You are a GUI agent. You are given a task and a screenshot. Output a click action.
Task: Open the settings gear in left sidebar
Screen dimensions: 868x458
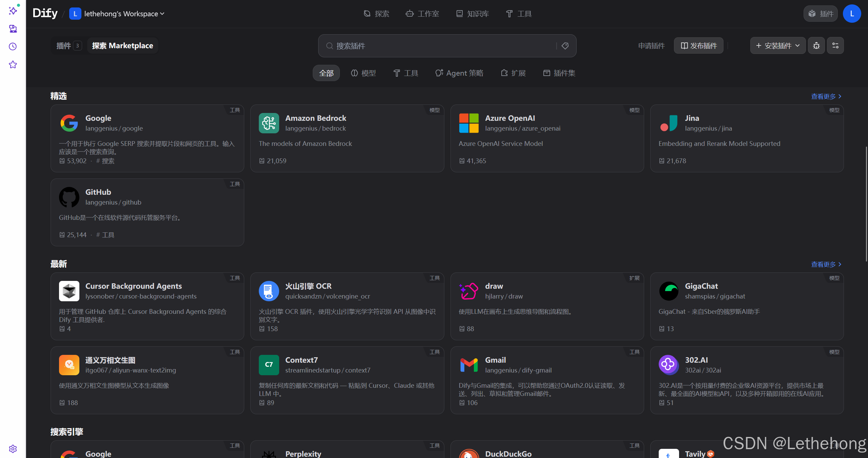click(13, 449)
